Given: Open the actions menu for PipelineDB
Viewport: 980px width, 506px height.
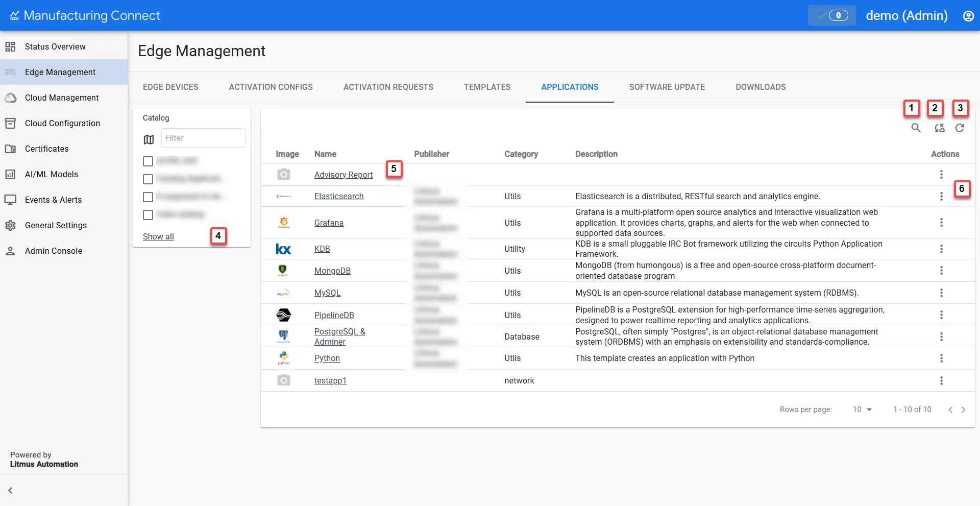Looking at the screenshot, I should [941, 315].
